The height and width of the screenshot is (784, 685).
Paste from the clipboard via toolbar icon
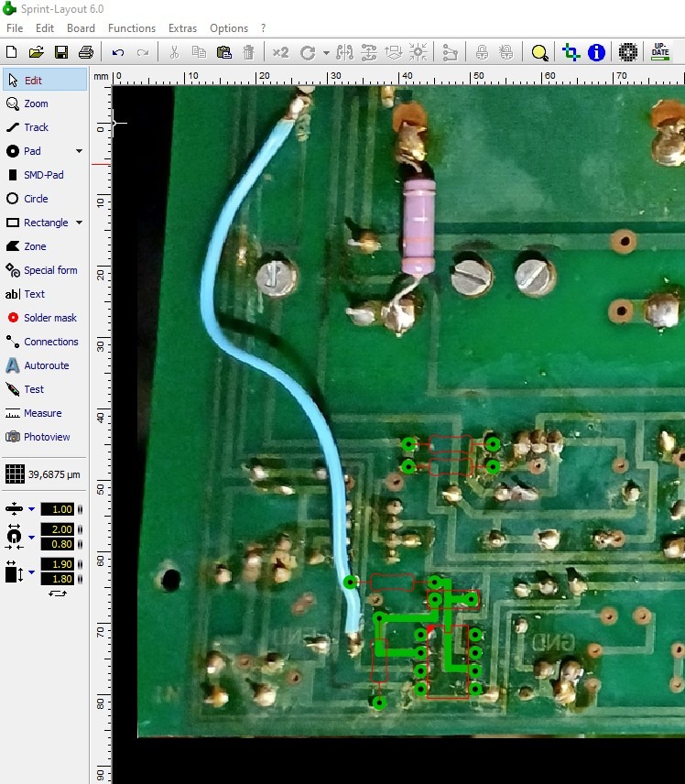coord(224,52)
